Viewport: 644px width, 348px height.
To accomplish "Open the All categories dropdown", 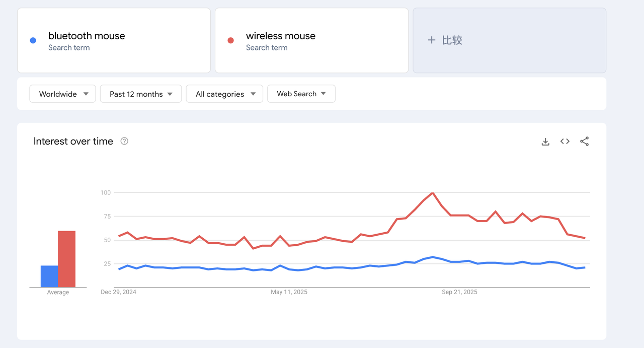I will [224, 94].
